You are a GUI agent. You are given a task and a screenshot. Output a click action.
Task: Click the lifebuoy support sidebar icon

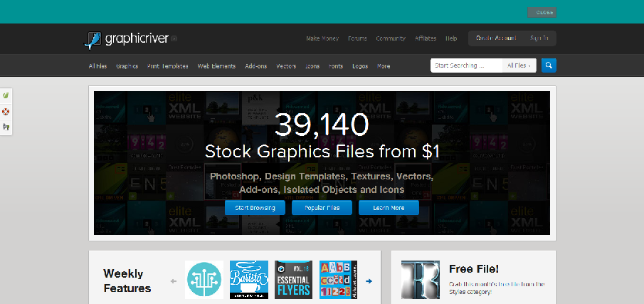(x=6, y=111)
